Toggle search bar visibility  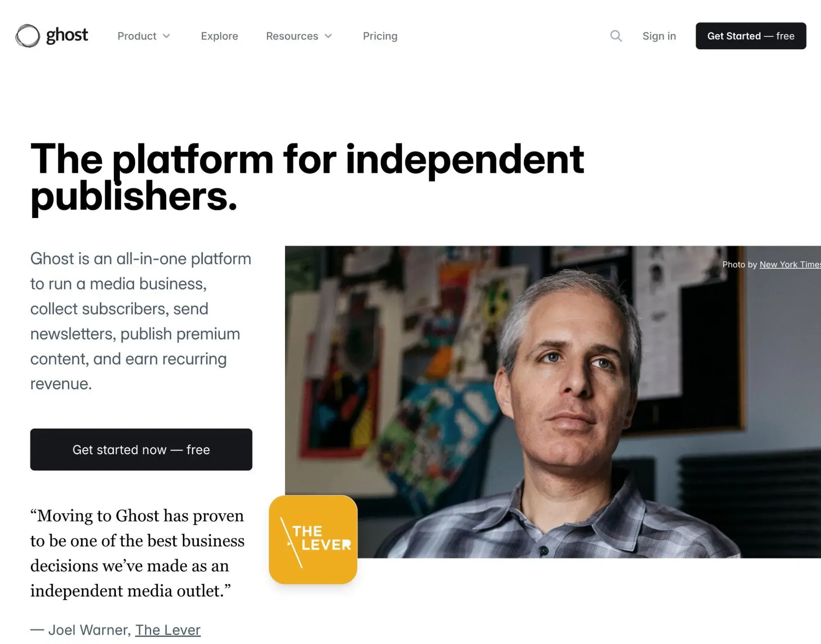pos(616,36)
